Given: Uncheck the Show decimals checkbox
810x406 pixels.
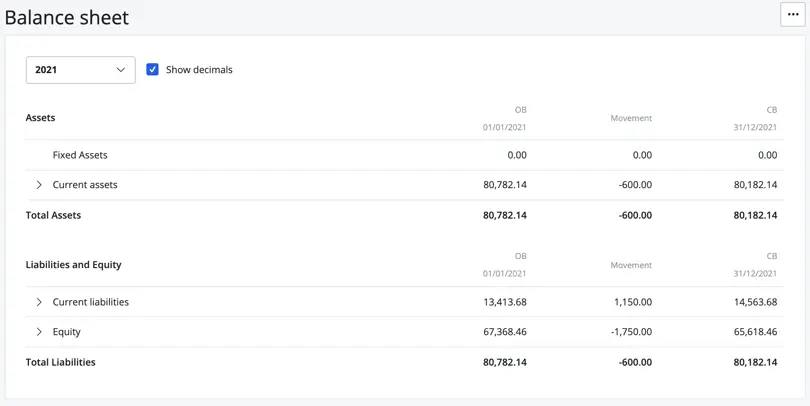Looking at the screenshot, I should [x=152, y=70].
